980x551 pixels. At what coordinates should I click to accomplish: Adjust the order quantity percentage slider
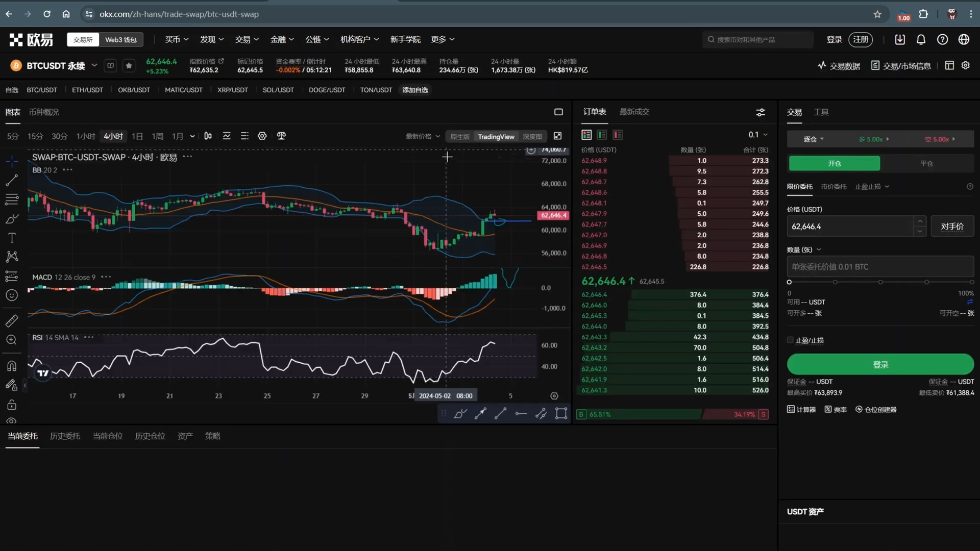pyautogui.click(x=880, y=282)
